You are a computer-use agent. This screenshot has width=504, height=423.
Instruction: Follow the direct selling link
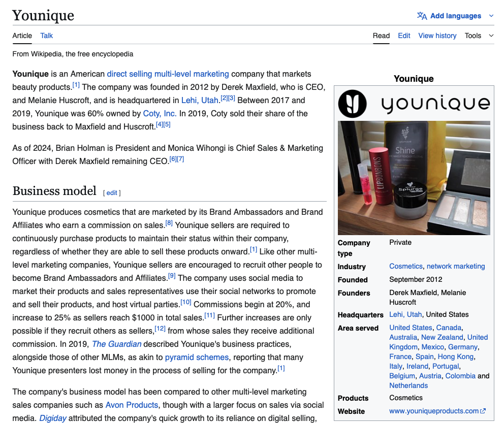[x=129, y=74]
